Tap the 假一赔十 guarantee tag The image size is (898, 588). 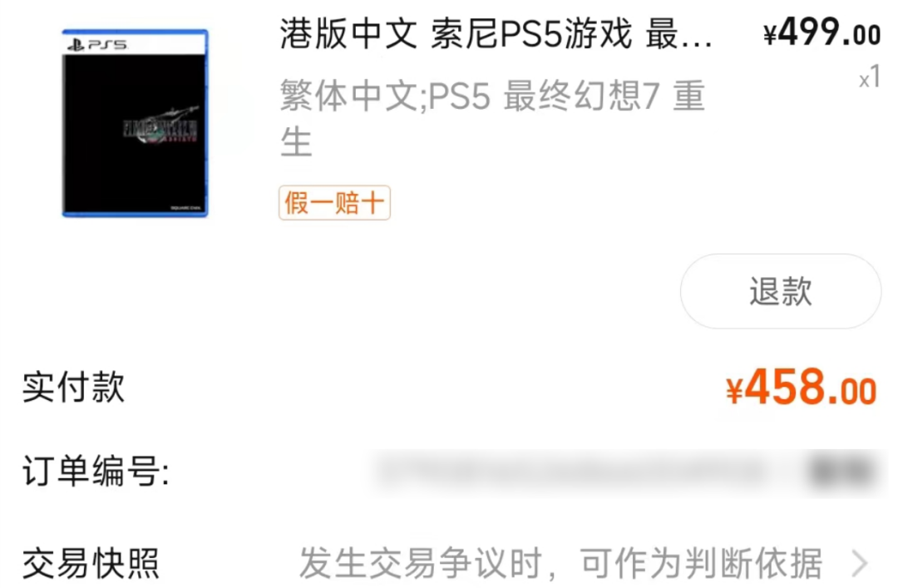[334, 202]
